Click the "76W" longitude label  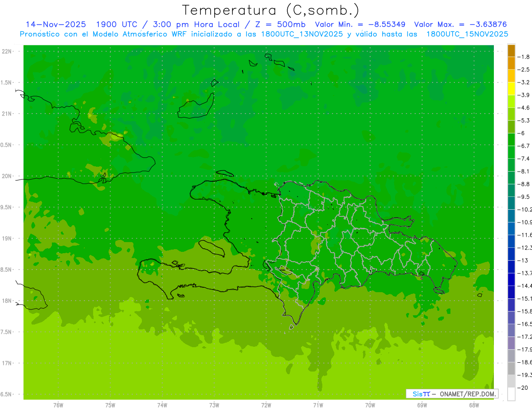coord(58,405)
